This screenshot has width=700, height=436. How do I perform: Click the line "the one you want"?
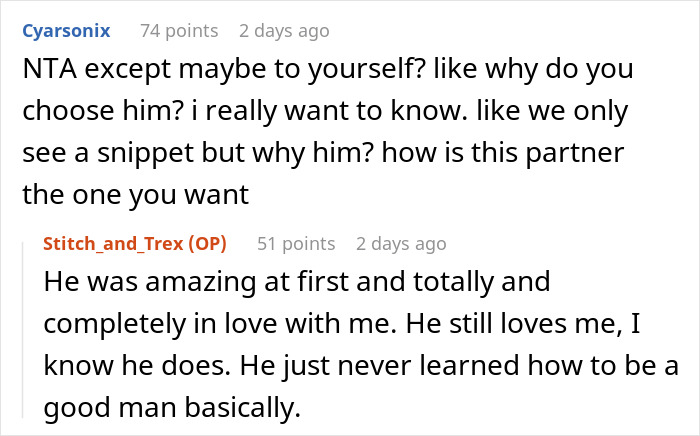(135, 195)
